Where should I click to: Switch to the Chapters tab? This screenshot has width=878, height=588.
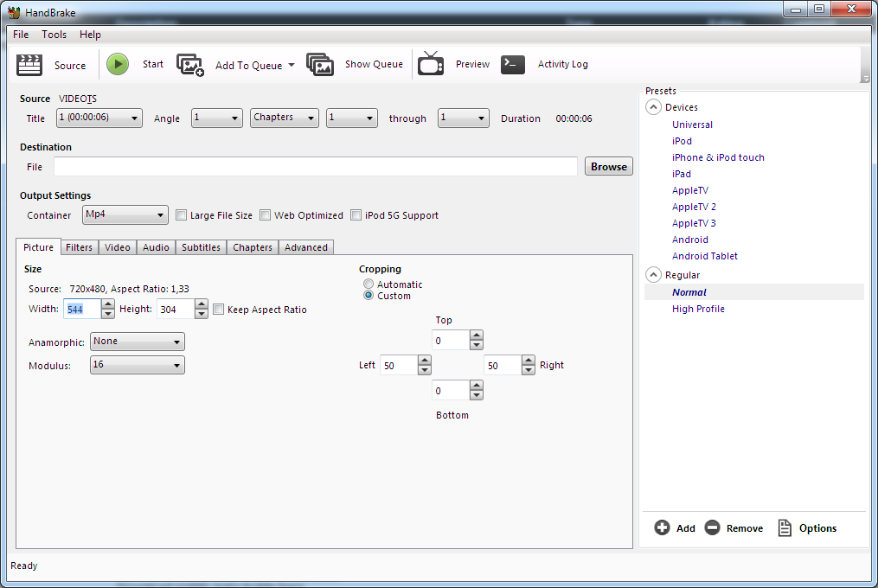(253, 247)
